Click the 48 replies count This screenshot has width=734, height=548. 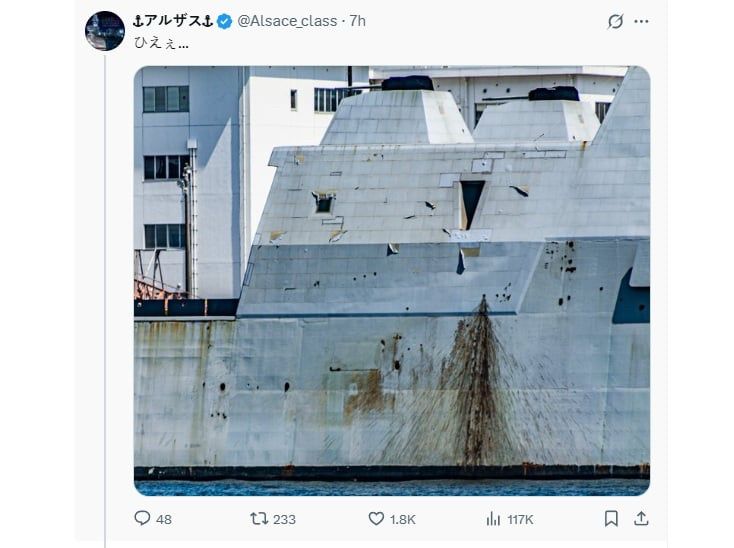[x=164, y=519]
